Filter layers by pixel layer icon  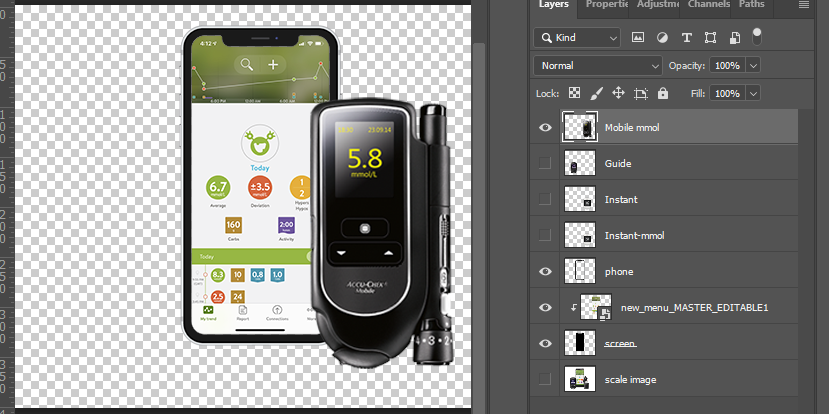point(638,38)
